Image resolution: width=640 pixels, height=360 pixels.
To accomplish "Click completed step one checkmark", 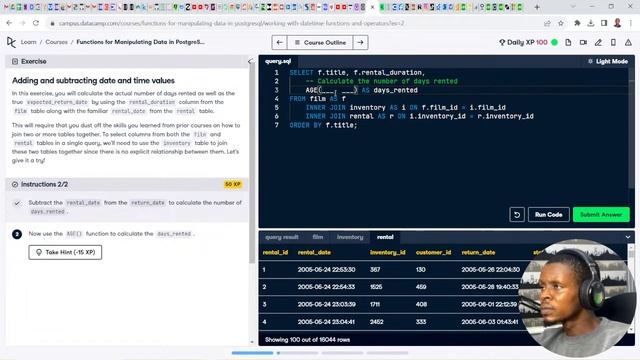I will click(x=17, y=203).
